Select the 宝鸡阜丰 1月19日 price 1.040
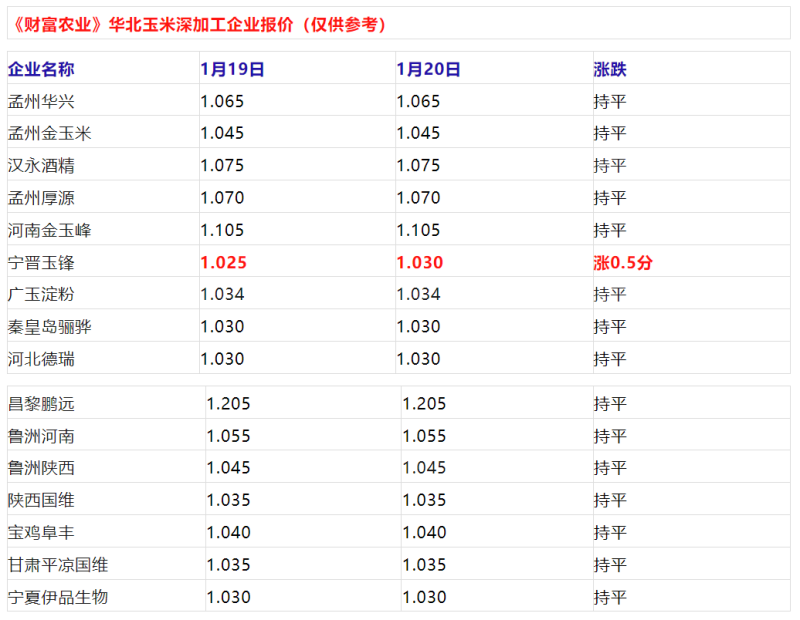800x620 pixels. coord(228,533)
